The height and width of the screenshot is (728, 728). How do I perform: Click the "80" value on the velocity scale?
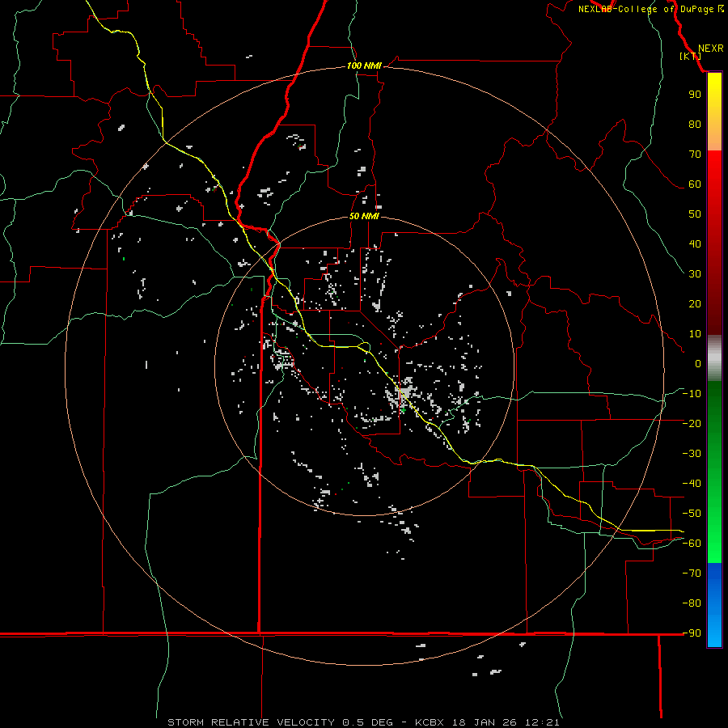(695, 125)
